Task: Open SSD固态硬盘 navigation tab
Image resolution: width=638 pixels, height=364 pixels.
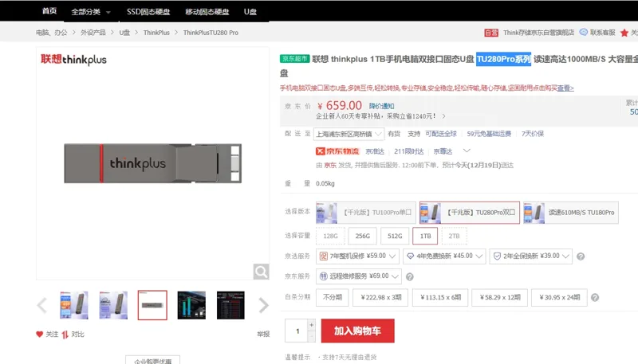Action: [x=148, y=12]
